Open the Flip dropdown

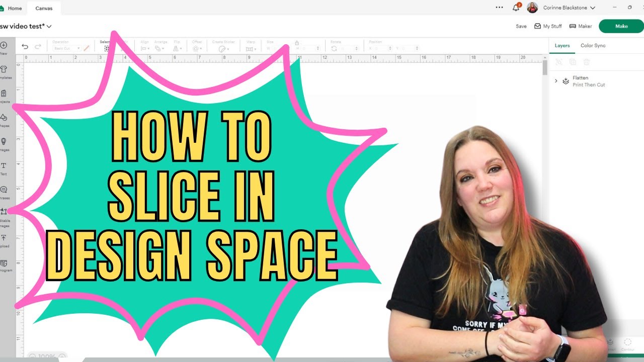177,49
